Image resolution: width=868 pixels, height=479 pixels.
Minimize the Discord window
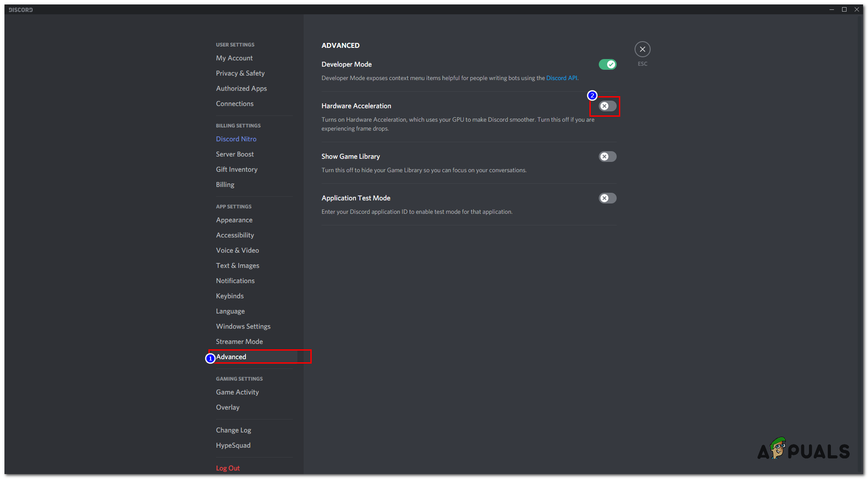click(x=831, y=9)
